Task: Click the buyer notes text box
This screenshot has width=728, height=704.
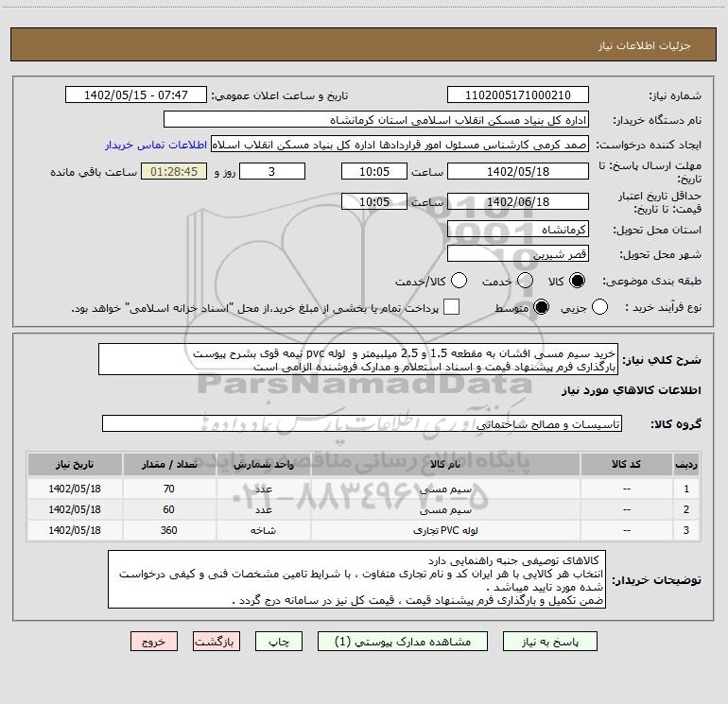Action: point(357,579)
